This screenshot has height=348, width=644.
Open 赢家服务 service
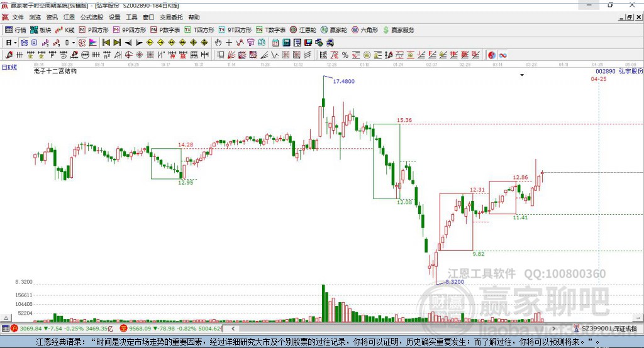click(398, 30)
